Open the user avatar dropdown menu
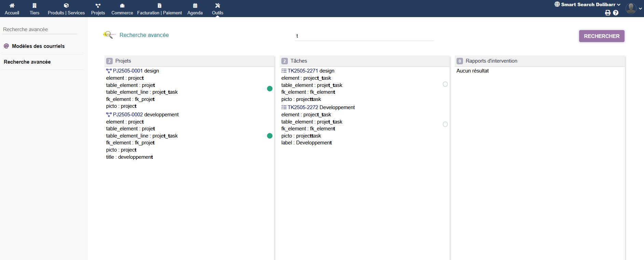 (x=633, y=8)
